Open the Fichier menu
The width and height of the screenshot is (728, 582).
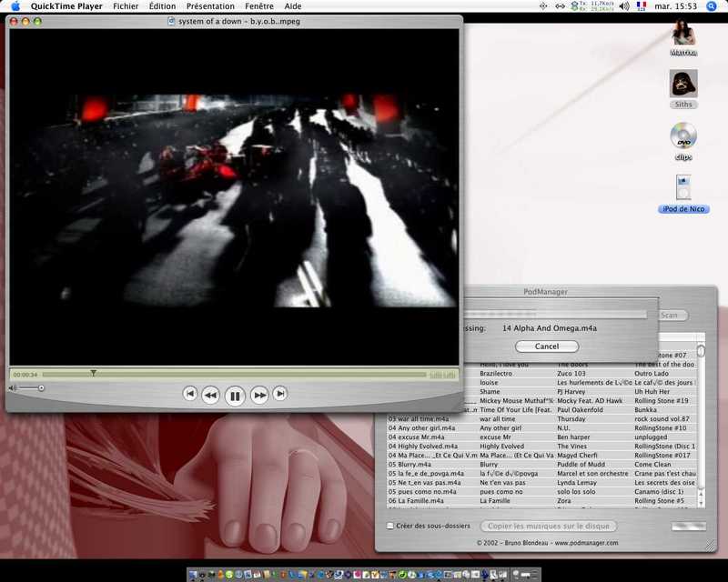(126, 6)
